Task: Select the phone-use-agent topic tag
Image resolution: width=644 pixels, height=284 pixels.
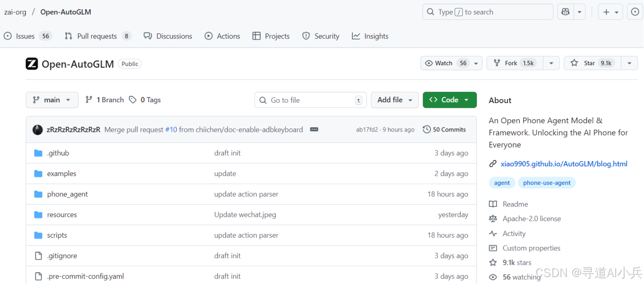Action: coord(547,183)
